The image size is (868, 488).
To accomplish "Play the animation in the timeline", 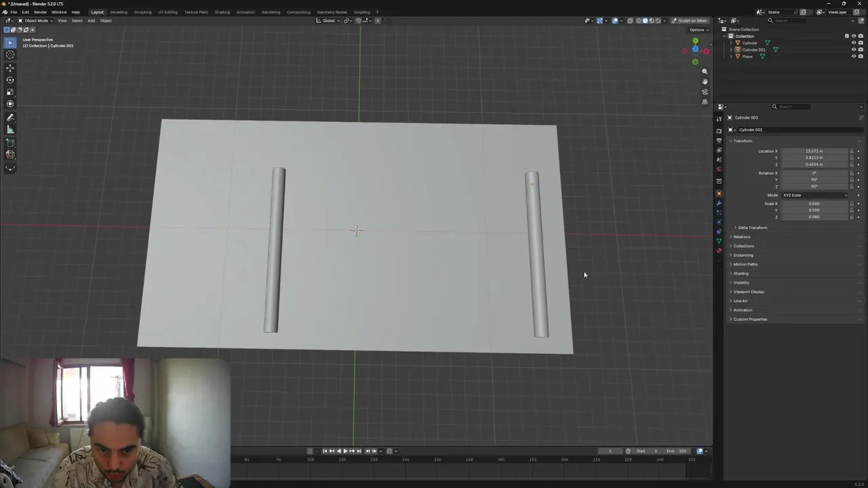I will click(x=345, y=451).
